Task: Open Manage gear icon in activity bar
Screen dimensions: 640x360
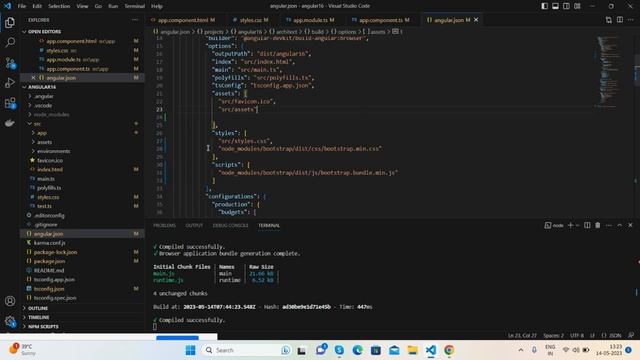Action: coord(10,321)
